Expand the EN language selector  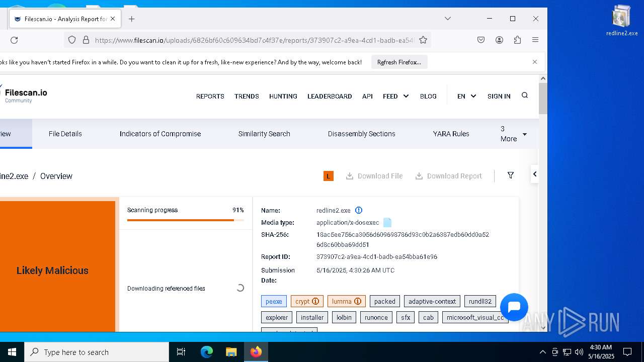[466, 96]
